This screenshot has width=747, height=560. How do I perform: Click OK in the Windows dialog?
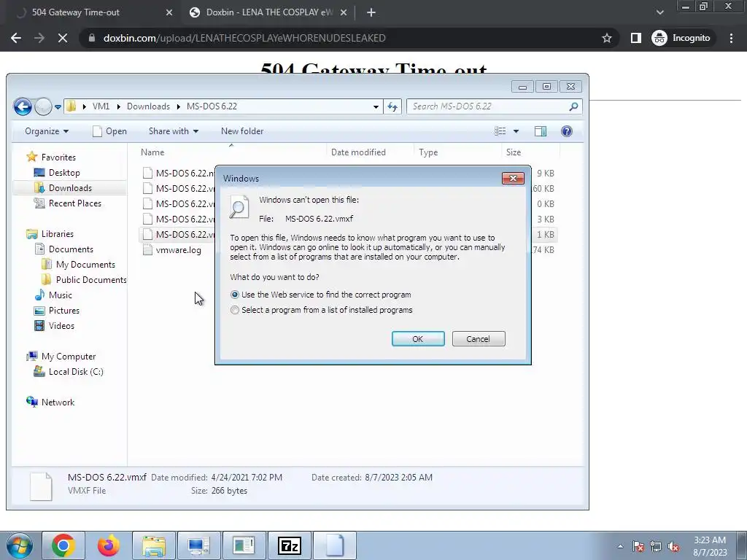coord(418,338)
